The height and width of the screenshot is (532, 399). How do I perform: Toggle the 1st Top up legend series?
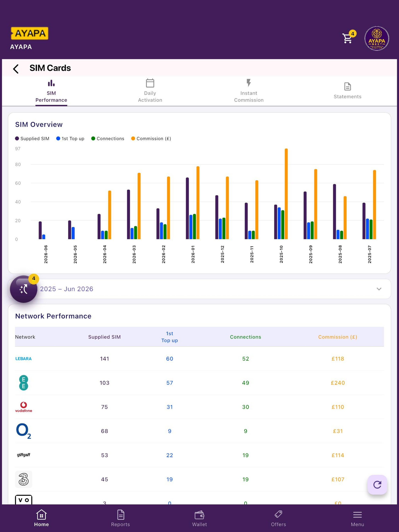pos(70,139)
